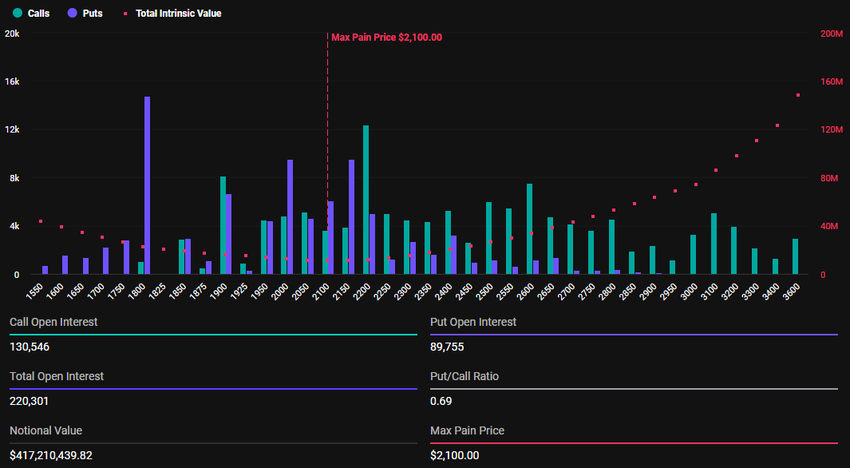Click the Calls bar at strike 1900

click(222, 225)
